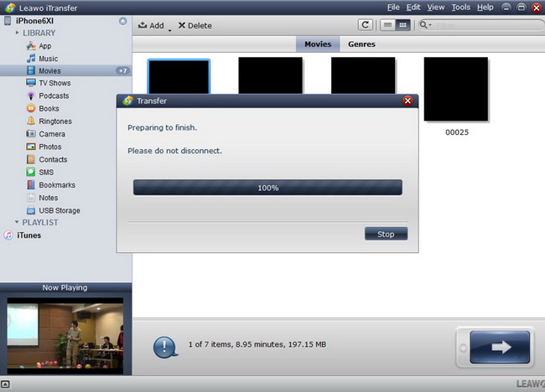The width and height of the screenshot is (545, 392).
Task: Click the 'Now Playing' header
Action: [x=65, y=287]
